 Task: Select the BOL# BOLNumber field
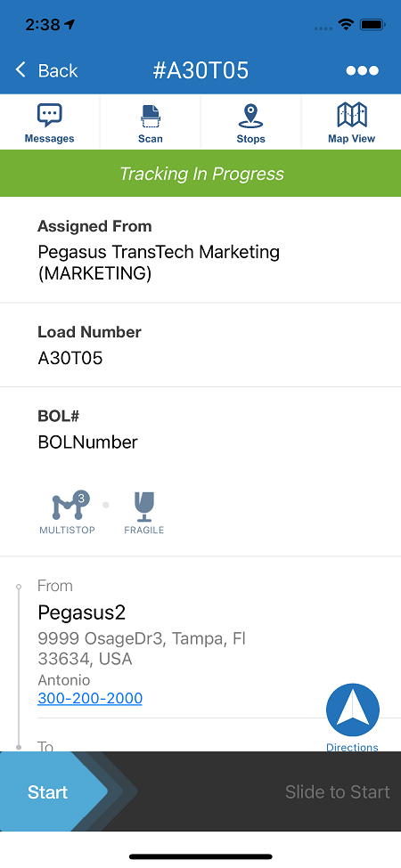200,429
